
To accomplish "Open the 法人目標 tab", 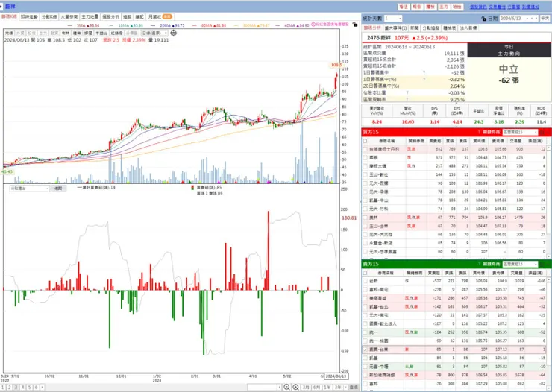I will (x=468, y=28).
